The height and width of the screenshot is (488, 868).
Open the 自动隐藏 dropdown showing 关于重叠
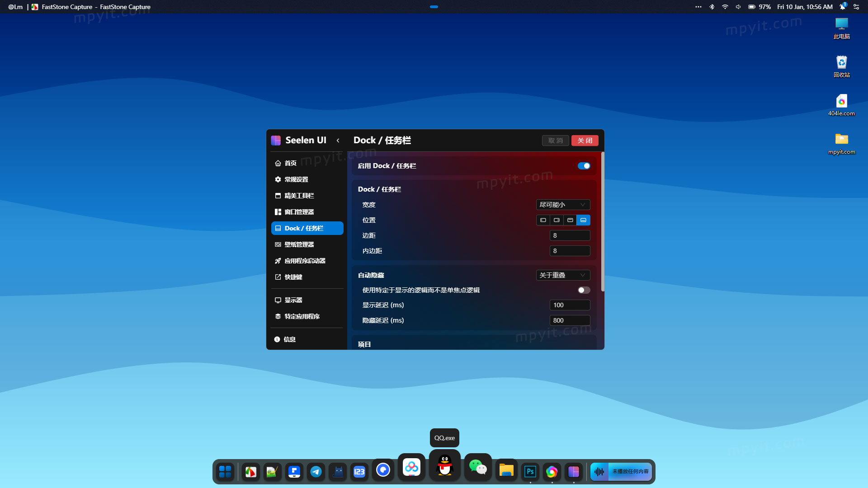tap(563, 275)
